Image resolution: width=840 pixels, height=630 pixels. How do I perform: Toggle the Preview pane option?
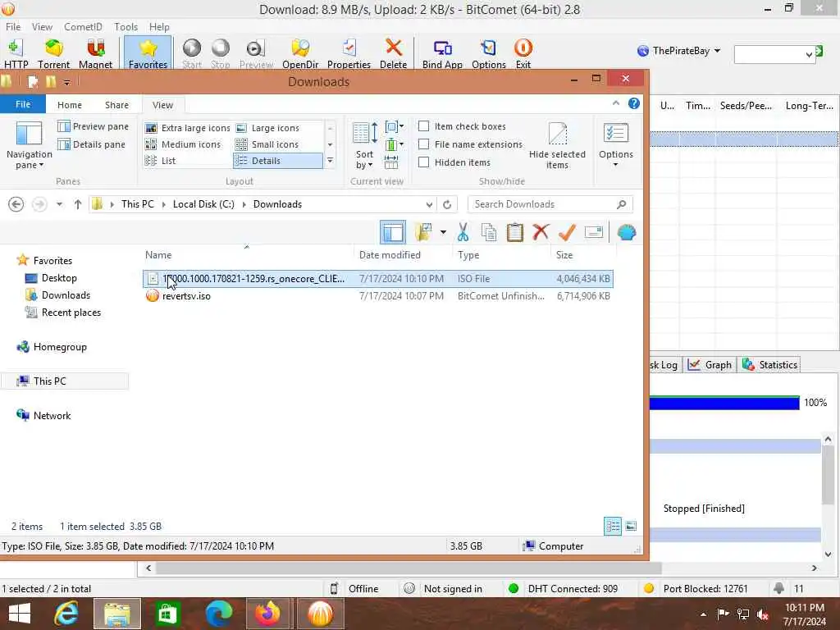tap(94, 126)
